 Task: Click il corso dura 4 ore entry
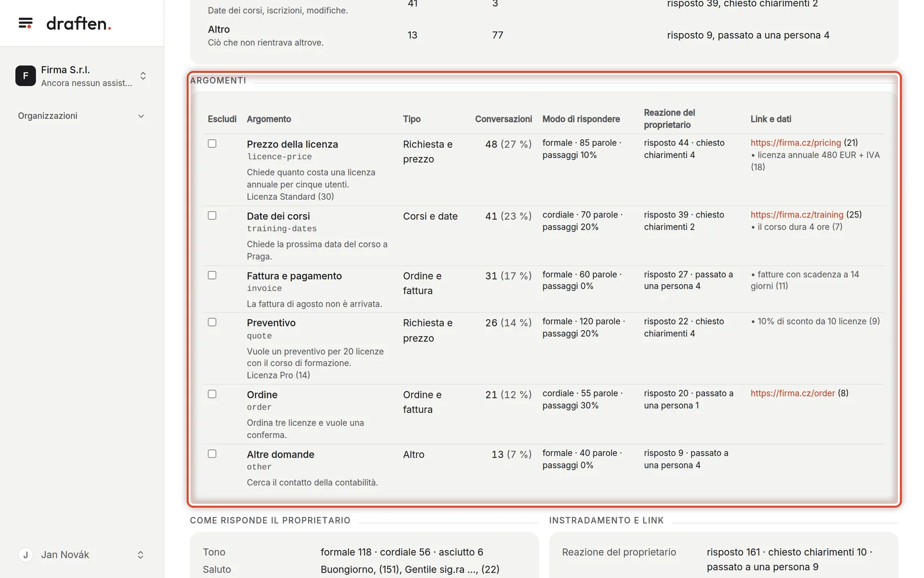pos(796,227)
